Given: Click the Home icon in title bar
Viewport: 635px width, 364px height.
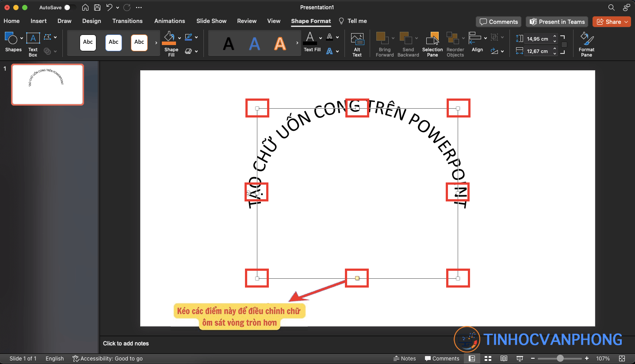Looking at the screenshot, I should click(85, 8).
